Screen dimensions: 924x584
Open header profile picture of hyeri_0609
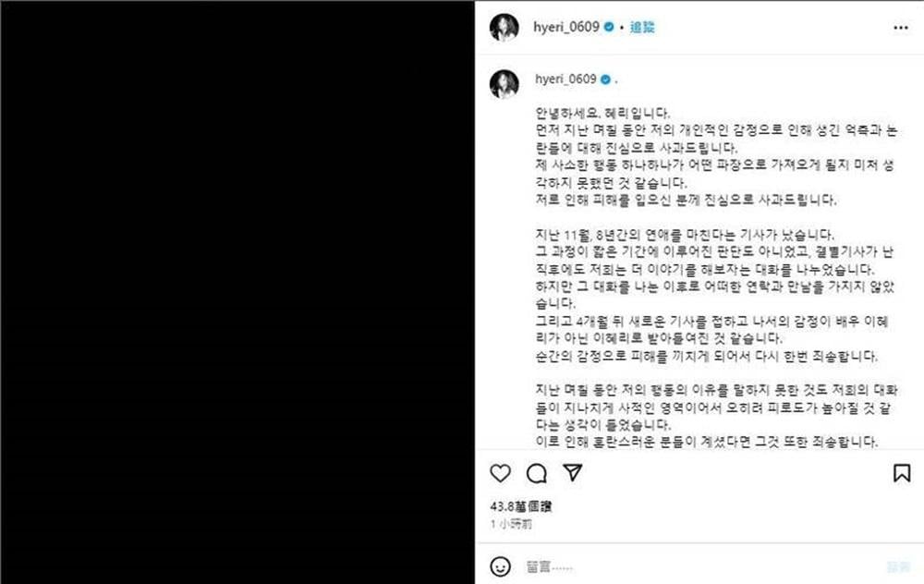tap(505, 27)
